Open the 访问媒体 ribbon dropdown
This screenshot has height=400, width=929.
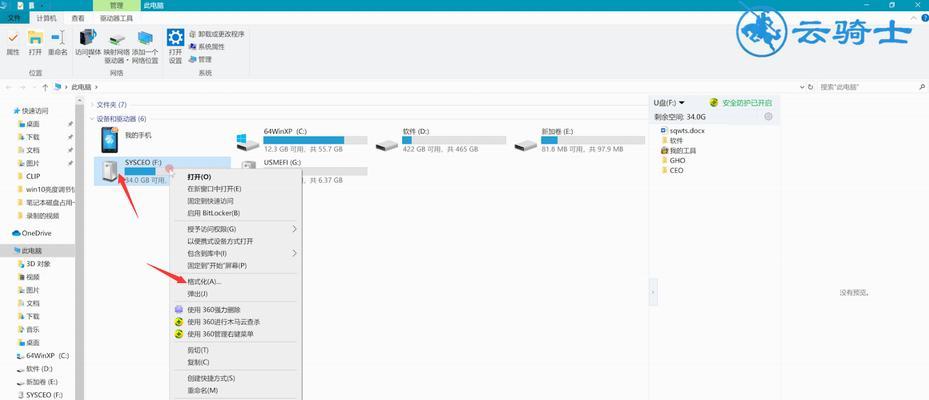(89, 44)
